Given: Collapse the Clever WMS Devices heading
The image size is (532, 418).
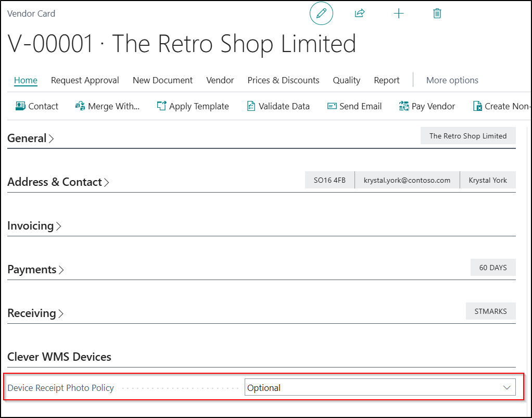Looking at the screenshot, I should [x=59, y=357].
